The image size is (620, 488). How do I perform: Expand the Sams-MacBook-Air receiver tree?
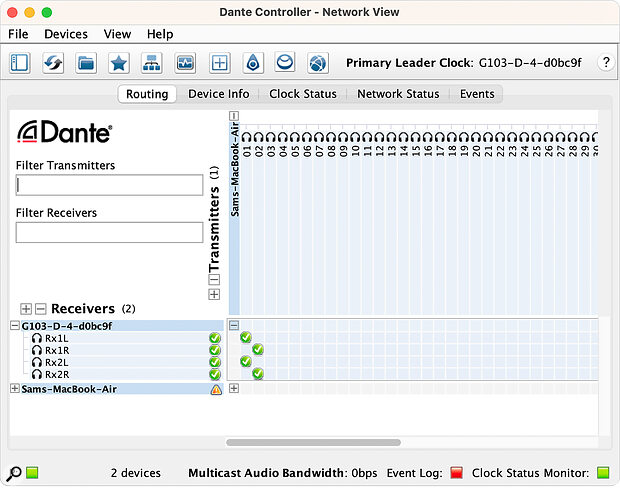tap(15, 388)
